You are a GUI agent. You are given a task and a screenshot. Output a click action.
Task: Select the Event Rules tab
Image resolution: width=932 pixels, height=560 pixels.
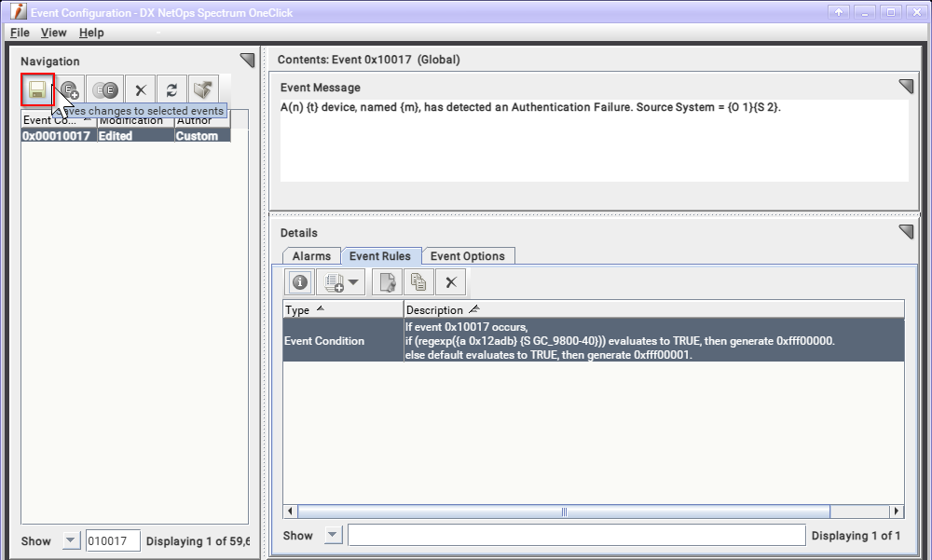[x=380, y=256]
